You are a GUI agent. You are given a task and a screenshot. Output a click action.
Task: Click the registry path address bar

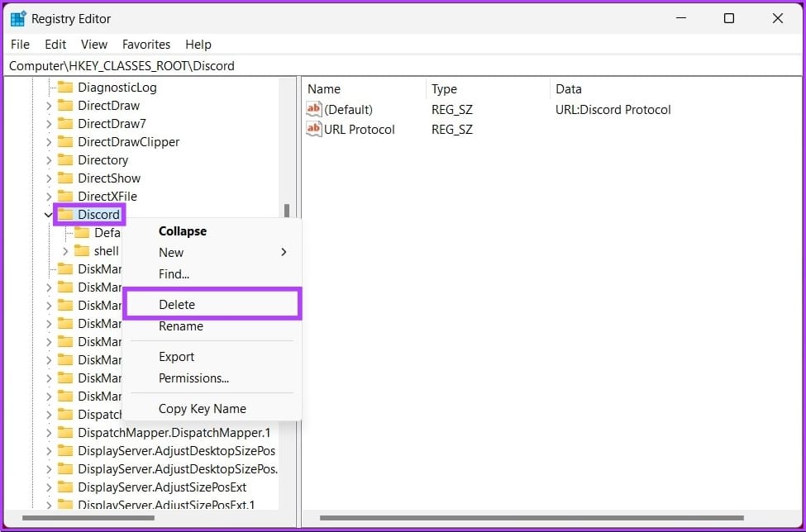pyautogui.click(x=403, y=66)
